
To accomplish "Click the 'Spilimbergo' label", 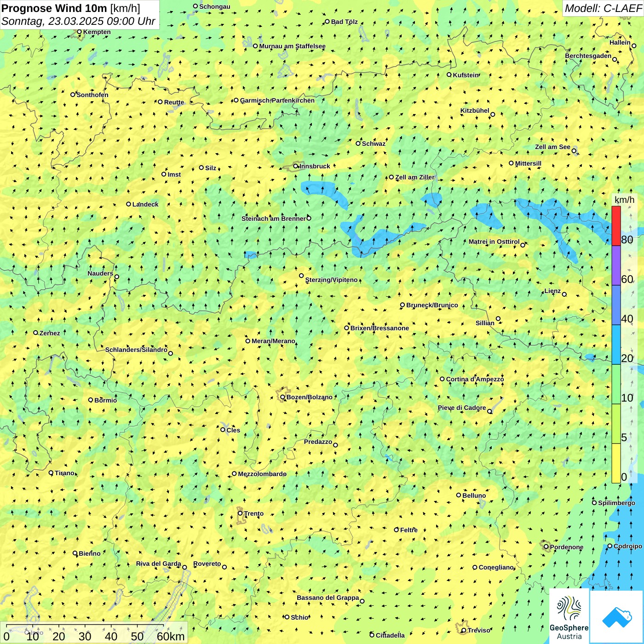I will click(x=616, y=503).
